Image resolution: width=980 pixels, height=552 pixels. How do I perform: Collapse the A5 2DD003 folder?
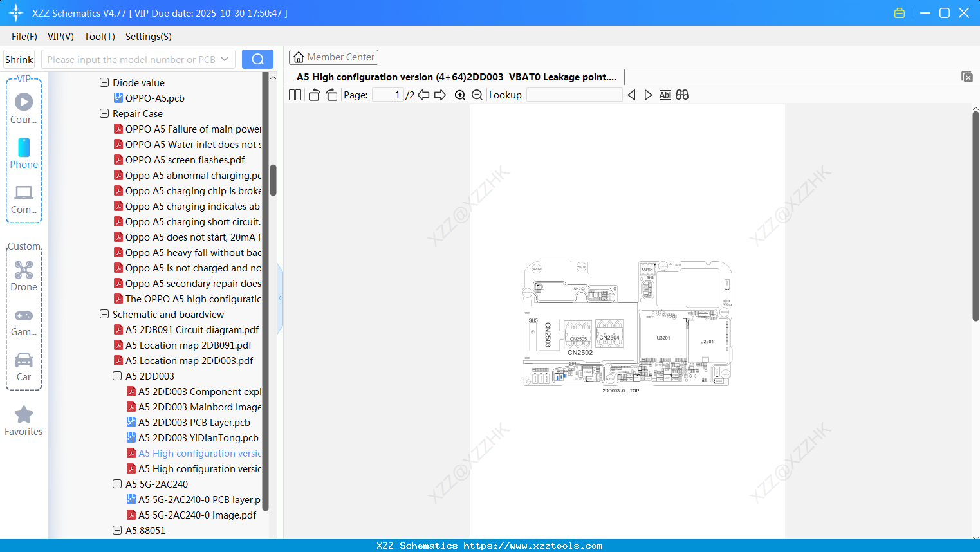point(117,376)
